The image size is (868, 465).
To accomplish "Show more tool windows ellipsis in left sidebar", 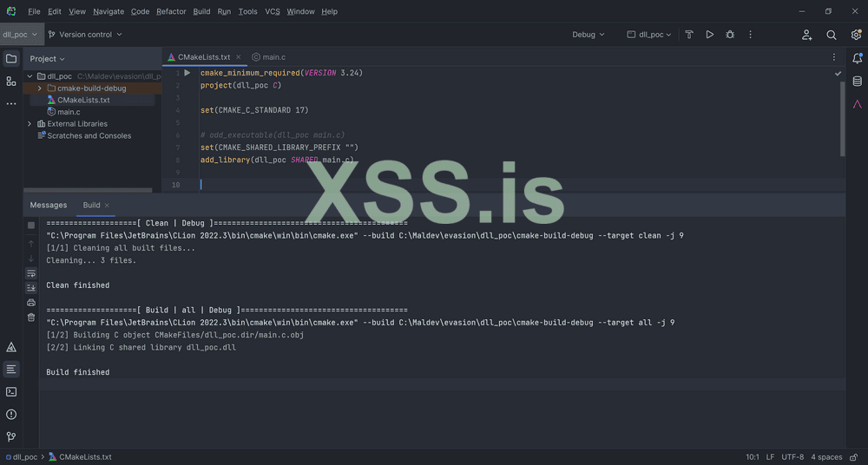I will [11, 103].
